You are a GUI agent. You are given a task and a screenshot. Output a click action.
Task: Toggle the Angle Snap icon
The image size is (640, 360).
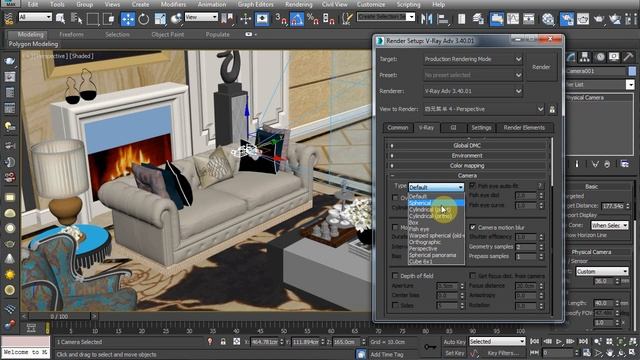coord(297,19)
